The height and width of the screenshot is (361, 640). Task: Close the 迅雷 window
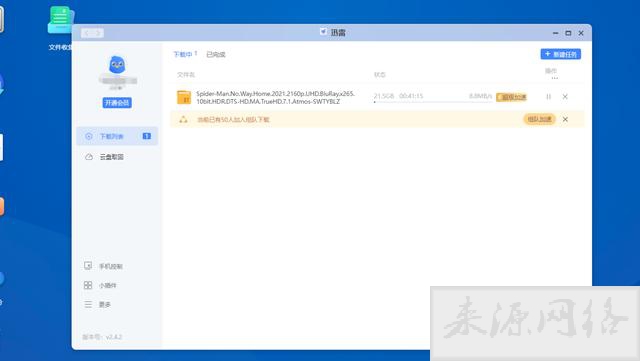[581, 33]
